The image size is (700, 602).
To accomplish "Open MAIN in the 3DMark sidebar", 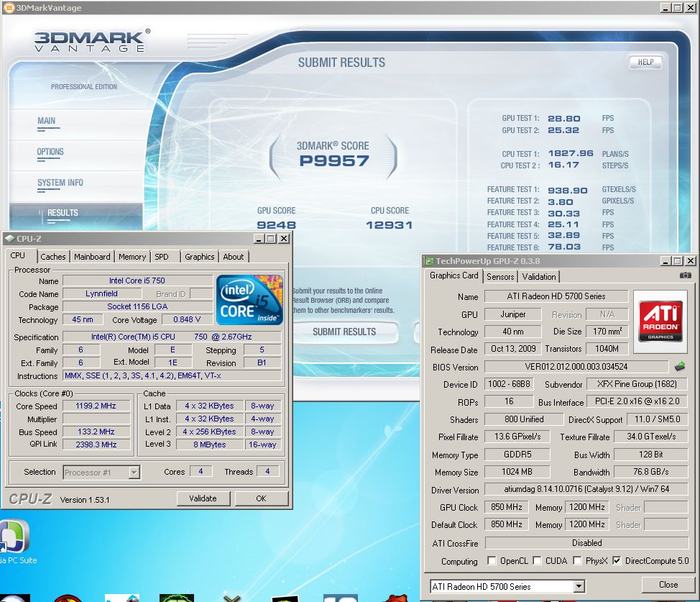I will coord(47,121).
